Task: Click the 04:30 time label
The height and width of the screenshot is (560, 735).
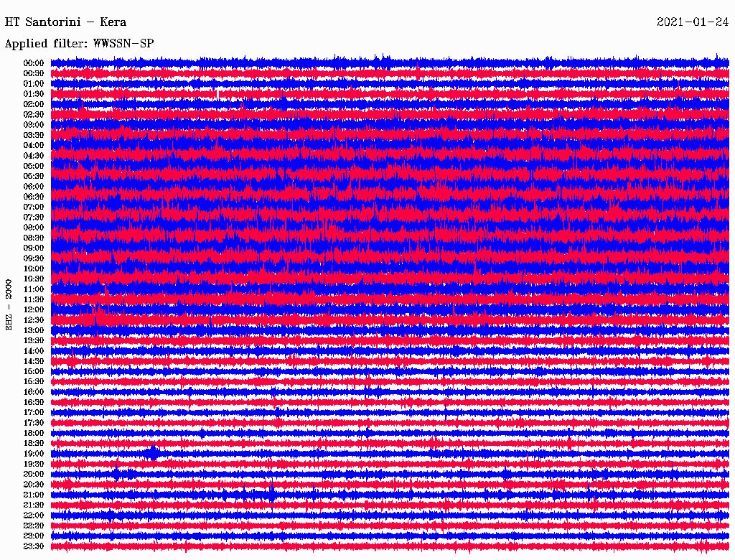Action: (34, 156)
